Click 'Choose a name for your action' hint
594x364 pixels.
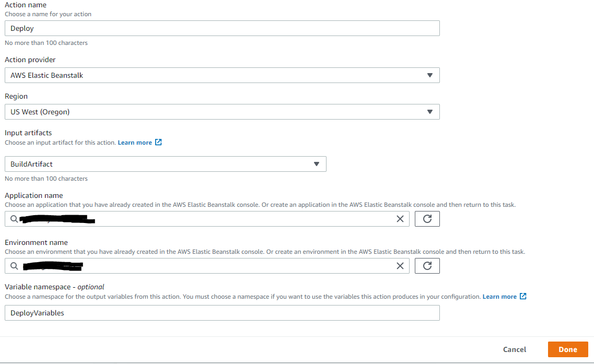(x=48, y=14)
